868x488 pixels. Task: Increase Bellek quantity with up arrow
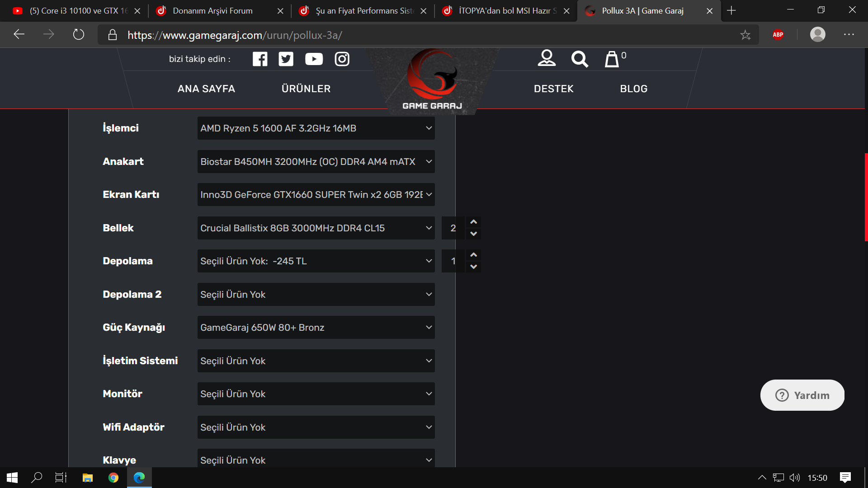[473, 222]
